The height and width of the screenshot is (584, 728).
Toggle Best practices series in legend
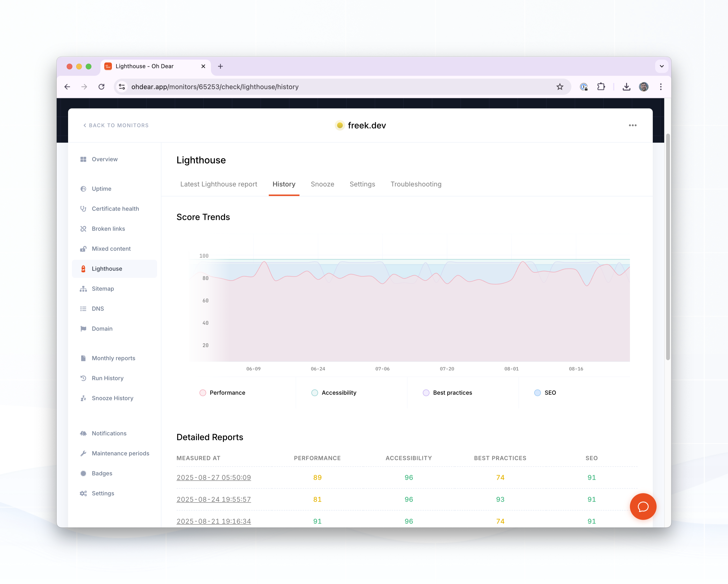[452, 393]
